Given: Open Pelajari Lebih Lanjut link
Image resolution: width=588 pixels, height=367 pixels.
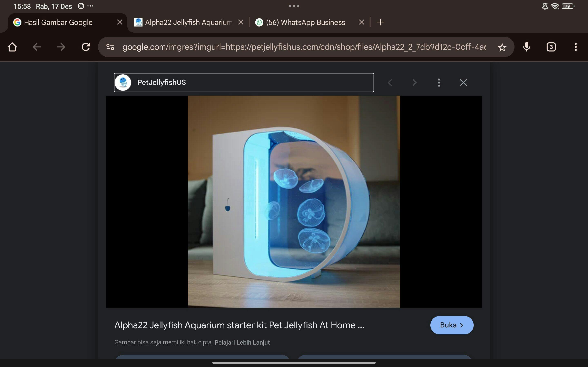Looking at the screenshot, I should click(242, 342).
